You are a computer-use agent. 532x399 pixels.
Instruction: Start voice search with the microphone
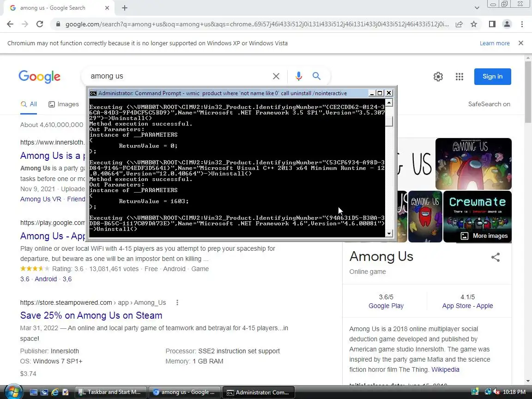299,76
